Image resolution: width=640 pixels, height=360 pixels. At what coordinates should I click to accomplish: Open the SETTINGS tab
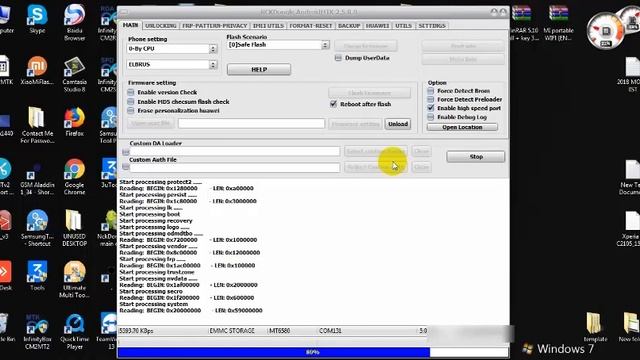click(432, 26)
